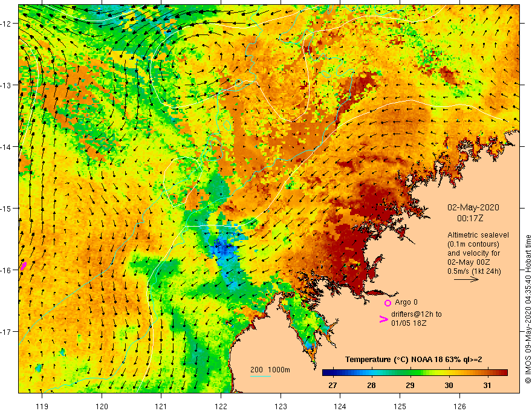Click the "Temperature (°C) NOAA 18 63% ql>=2" title
Image resolution: width=532 pixels, height=411 pixels.
tap(414, 360)
